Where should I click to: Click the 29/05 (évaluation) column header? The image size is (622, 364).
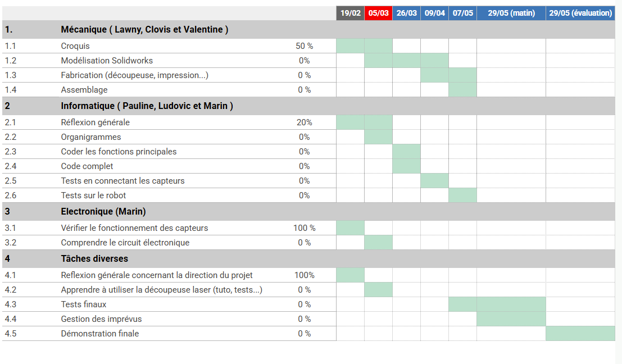[580, 13]
